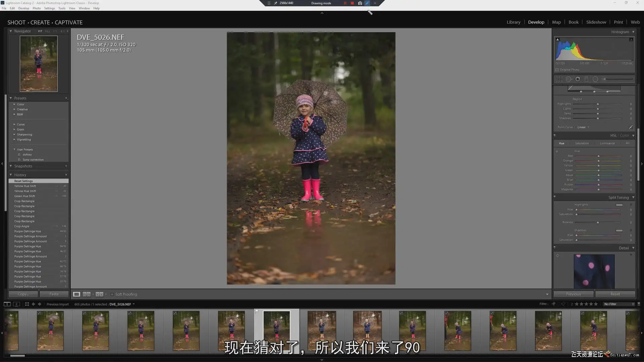Collapse the History panel
The image size is (644, 362).
pos(11,175)
